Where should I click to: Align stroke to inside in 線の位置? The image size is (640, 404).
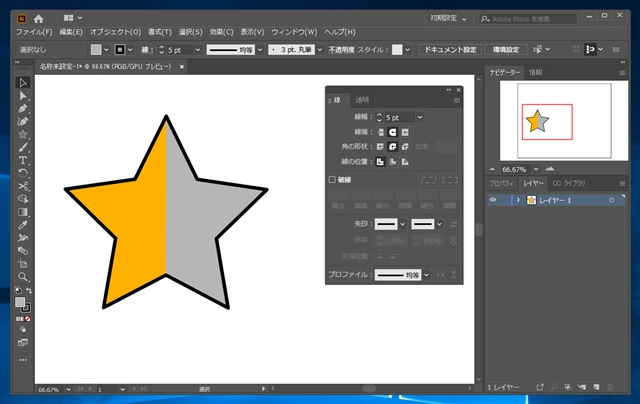tap(393, 162)
